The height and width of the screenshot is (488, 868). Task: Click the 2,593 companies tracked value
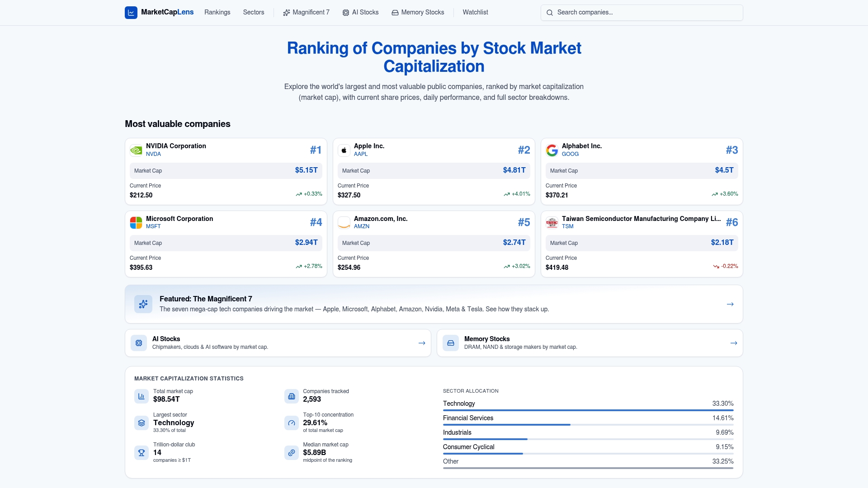[x=312, y=399]
